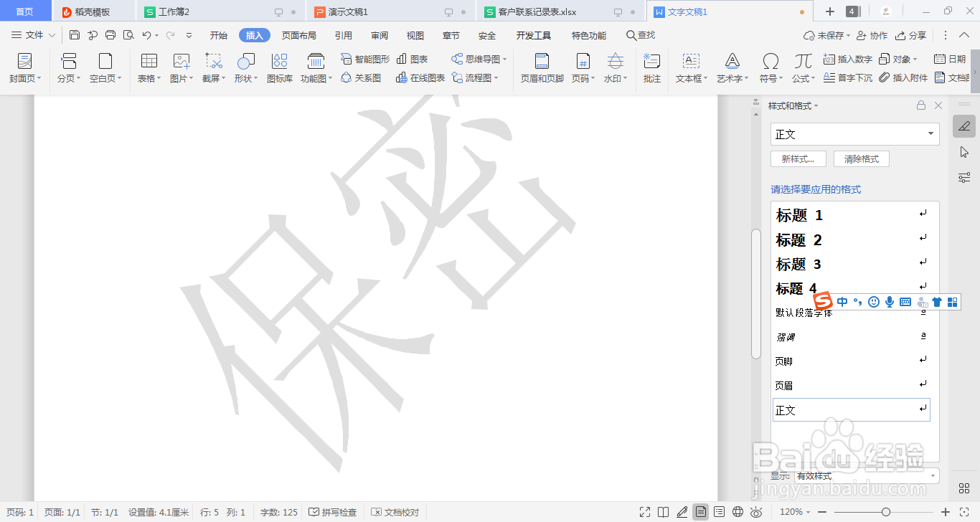Switch to the 开始 ribbon tab
980x522 pixels.
point(219,35)
